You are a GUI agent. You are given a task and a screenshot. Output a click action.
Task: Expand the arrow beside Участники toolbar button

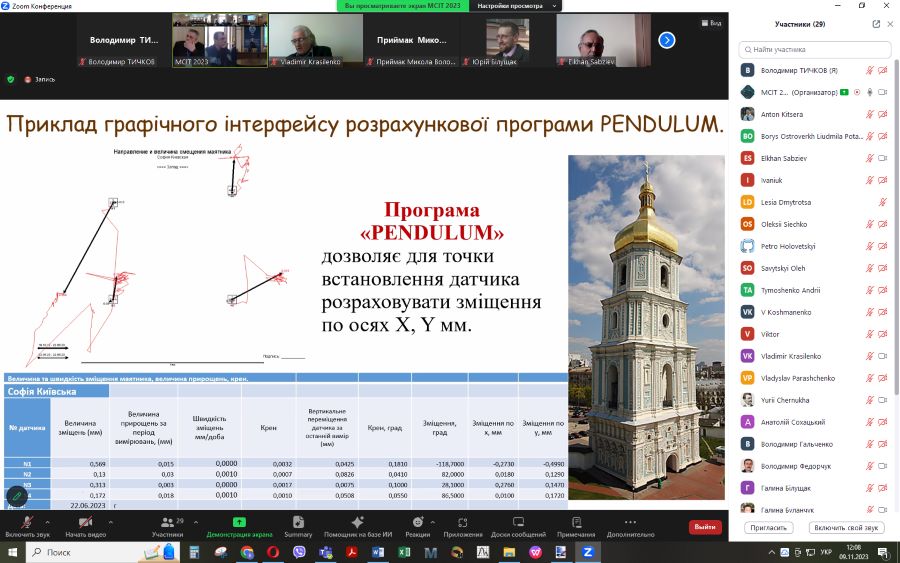(x=196, y=522)
